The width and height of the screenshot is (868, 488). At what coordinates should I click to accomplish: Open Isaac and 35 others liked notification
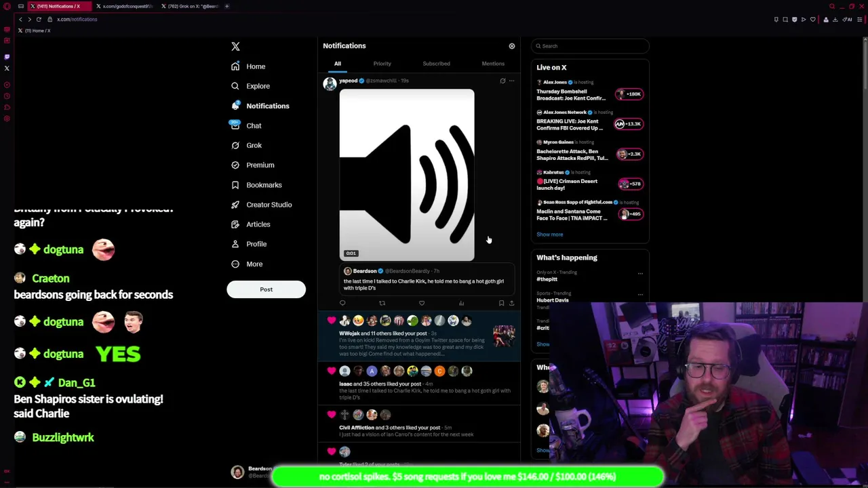pos(420,383)
